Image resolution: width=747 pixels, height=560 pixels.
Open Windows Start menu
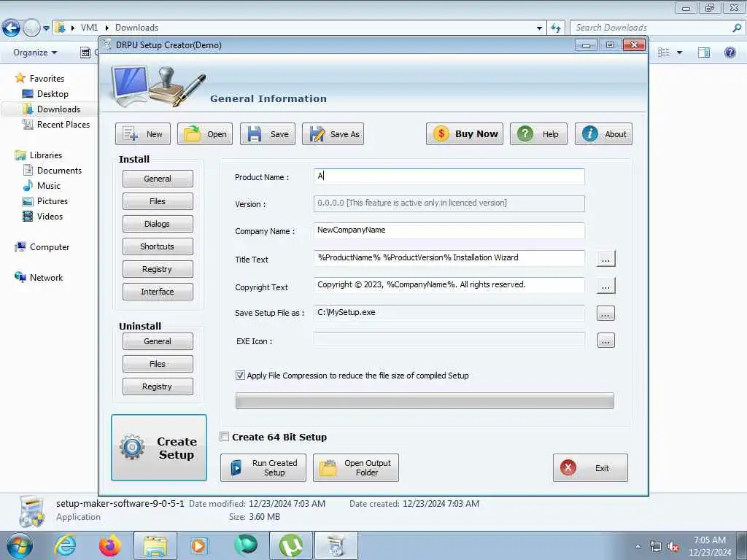[20, 545]
